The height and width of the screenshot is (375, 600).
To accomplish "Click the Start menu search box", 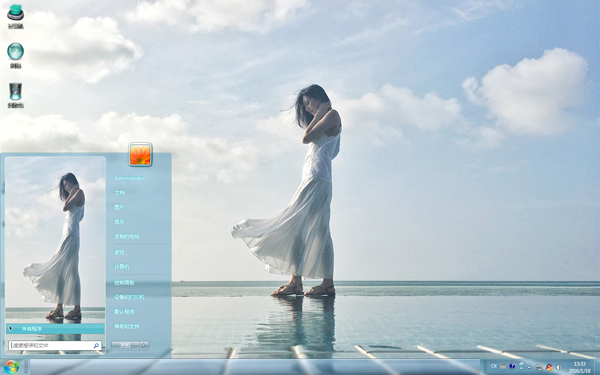I will tap(55, 346).
